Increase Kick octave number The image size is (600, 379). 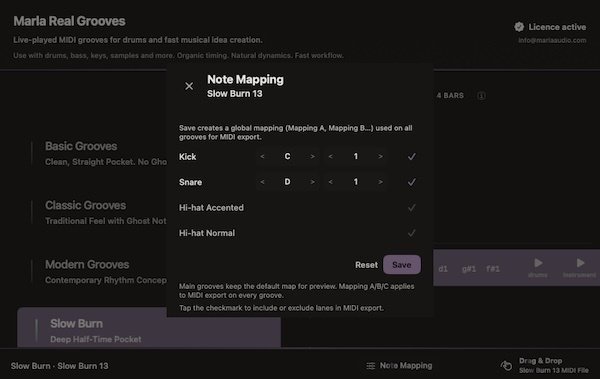[380, 157]
